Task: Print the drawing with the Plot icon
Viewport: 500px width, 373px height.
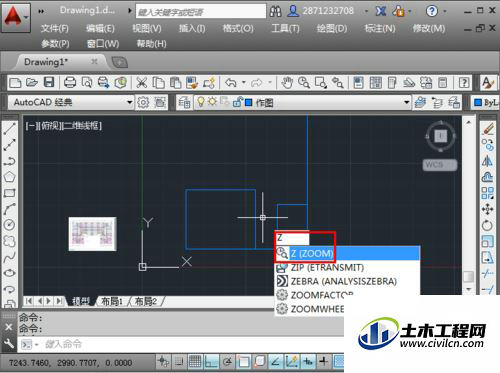Action: click(70, 82)
